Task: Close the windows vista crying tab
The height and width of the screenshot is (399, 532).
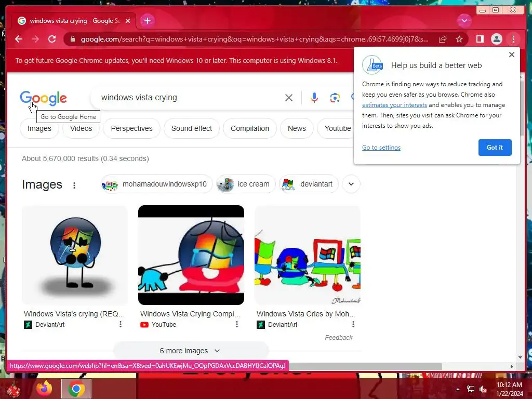Action: [x=128, y=21]
